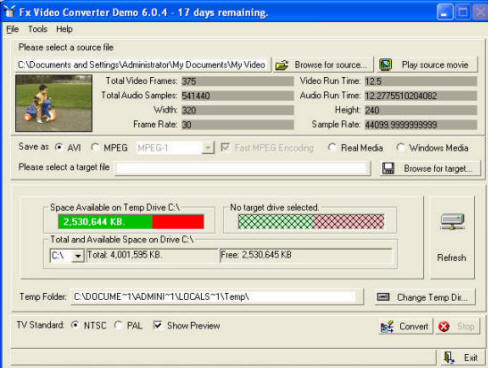Choose the Windows Media radio option
Viewport: 488px width, 368px height.
(x=400, y=147)
